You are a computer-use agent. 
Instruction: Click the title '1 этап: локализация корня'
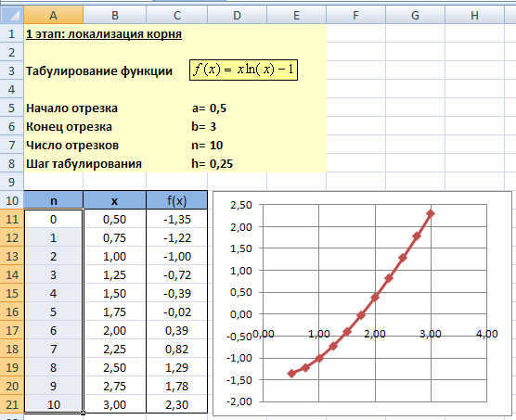click(104, 34)
